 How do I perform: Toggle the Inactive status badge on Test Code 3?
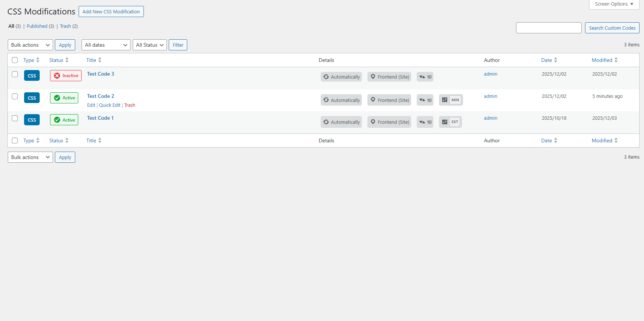(66, 76)
